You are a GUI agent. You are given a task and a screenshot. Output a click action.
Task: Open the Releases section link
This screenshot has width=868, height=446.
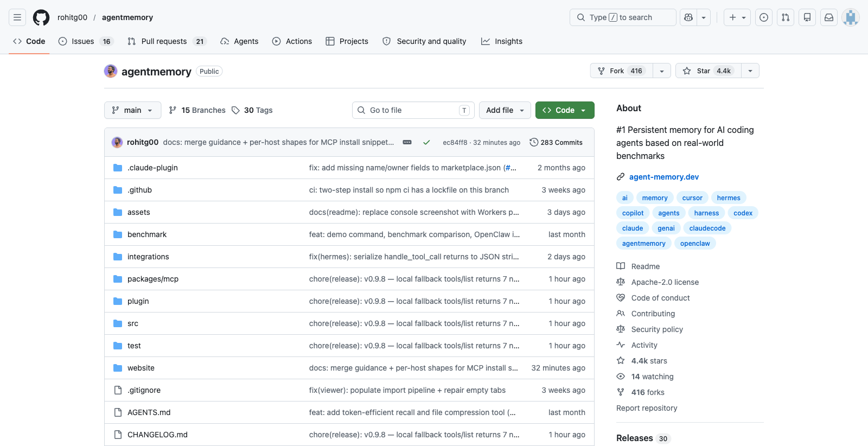point(635,438)
